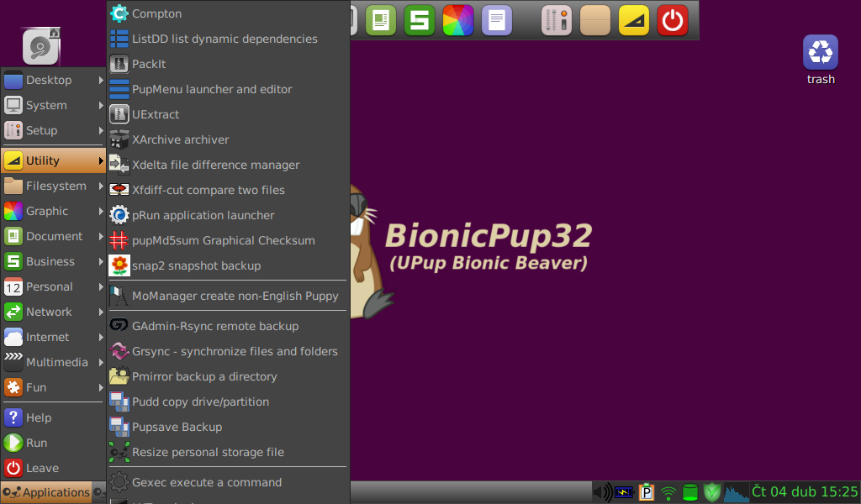This screenshot has width=861, height=504.
Task: Click the network signal tray icon
Action: (667, 492)
